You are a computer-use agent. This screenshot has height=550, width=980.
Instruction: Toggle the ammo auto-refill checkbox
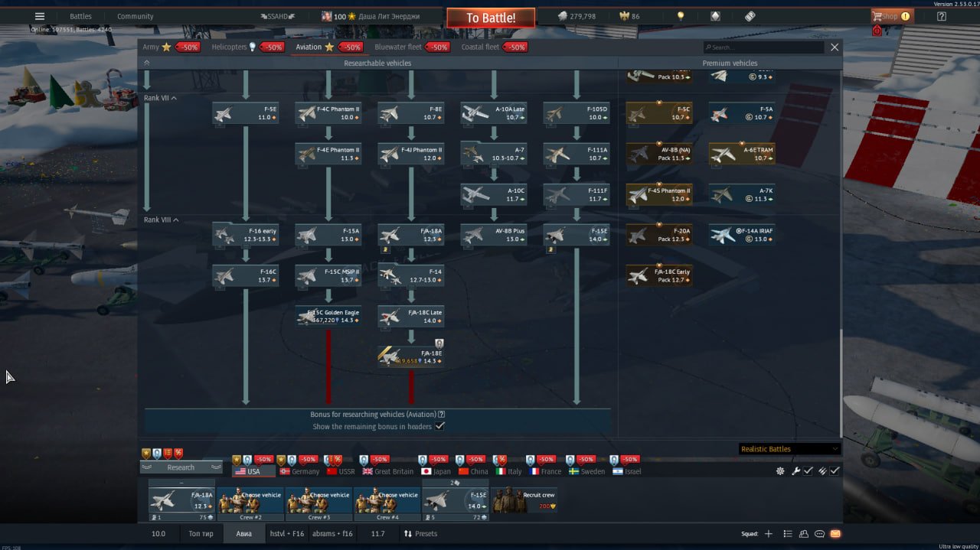[835, 471]
